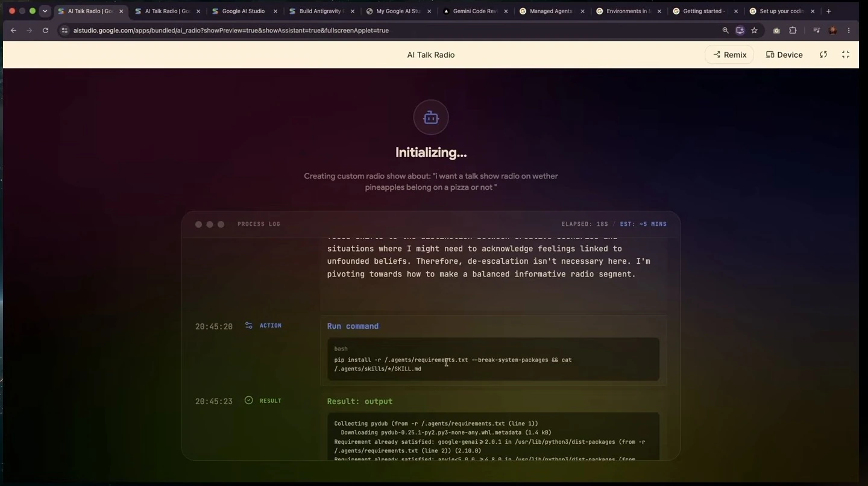The width and height of the screenshot is (868, 486).
Task: Click the robot icon above Initializing
Action: (x=431, y=117)
